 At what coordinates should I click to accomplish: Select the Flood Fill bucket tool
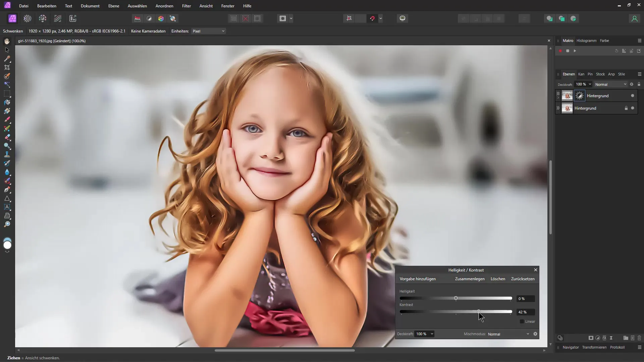[x=7, y=102]
